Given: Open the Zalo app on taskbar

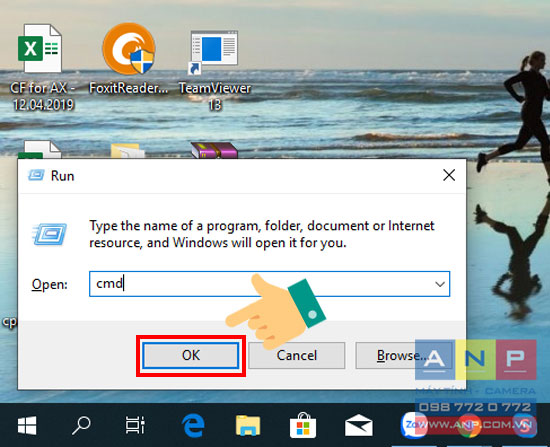Looking at the screenshot, I should 412,425.
